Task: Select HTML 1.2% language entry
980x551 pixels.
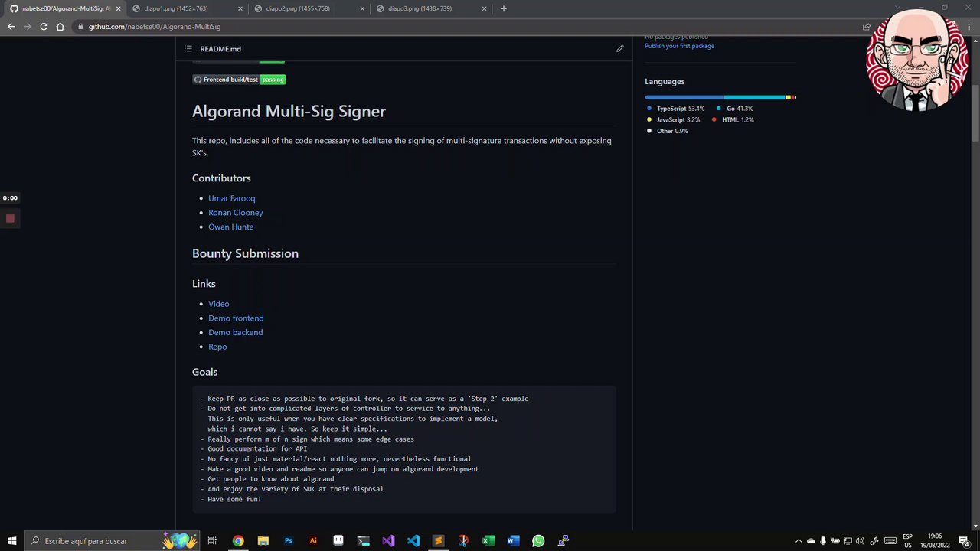Action: coord(733,120)
